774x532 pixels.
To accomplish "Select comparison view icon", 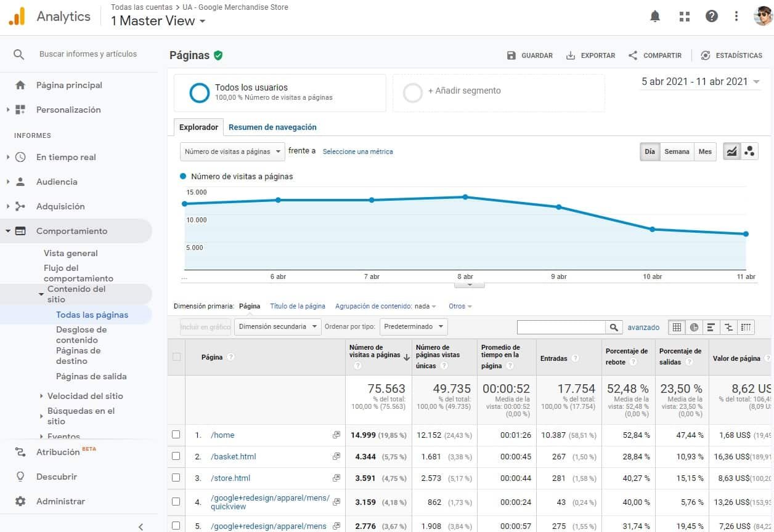I will pyautogui.click(x=729, y=328).
